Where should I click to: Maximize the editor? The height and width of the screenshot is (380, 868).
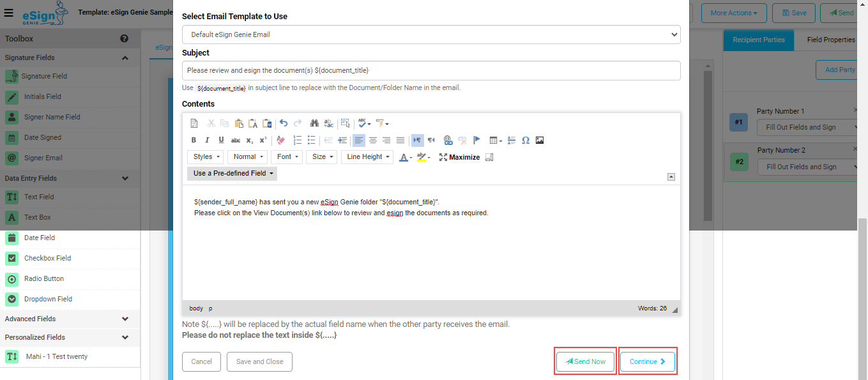459,157
